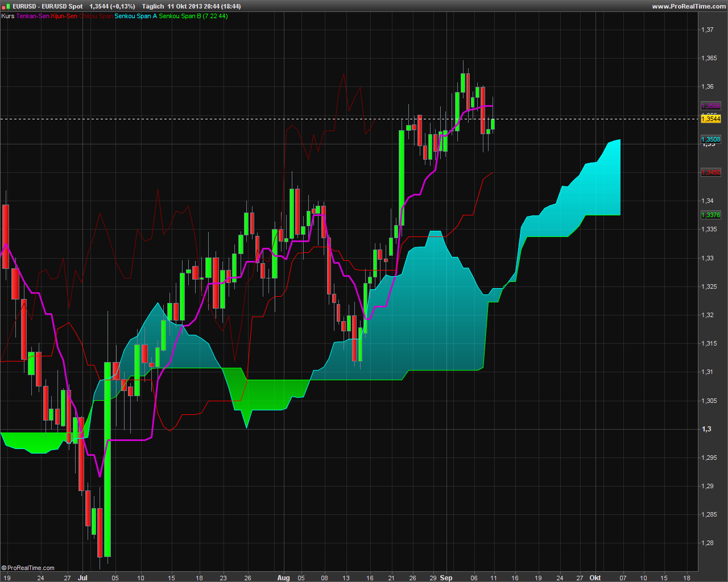Click the Sep month marker on time axis

pyautogui.click(x=446, y=577)
